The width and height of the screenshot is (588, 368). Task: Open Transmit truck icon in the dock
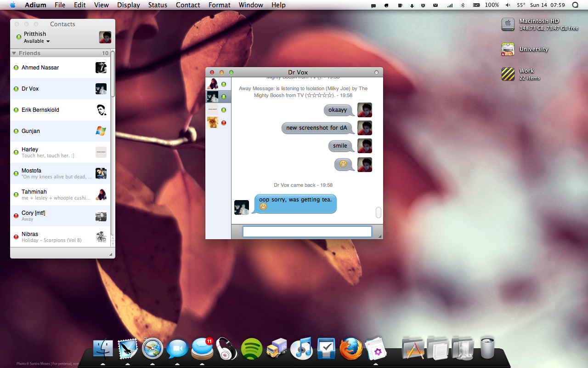pyautogui.click(x=277, y=349)
